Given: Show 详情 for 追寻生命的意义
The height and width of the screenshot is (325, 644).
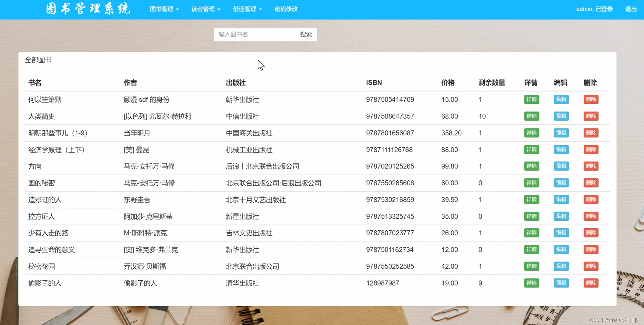Looking at the screenshot, I should click(531, 249).
